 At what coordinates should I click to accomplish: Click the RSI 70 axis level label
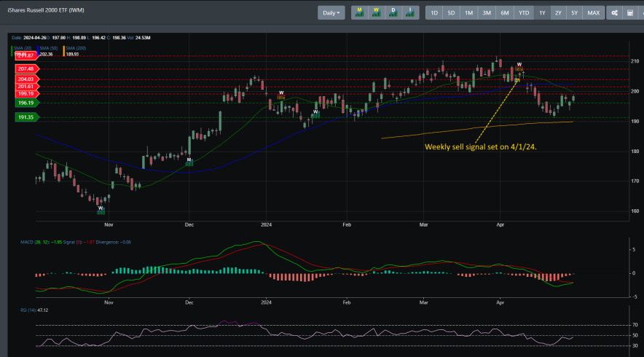coord(635,325)
